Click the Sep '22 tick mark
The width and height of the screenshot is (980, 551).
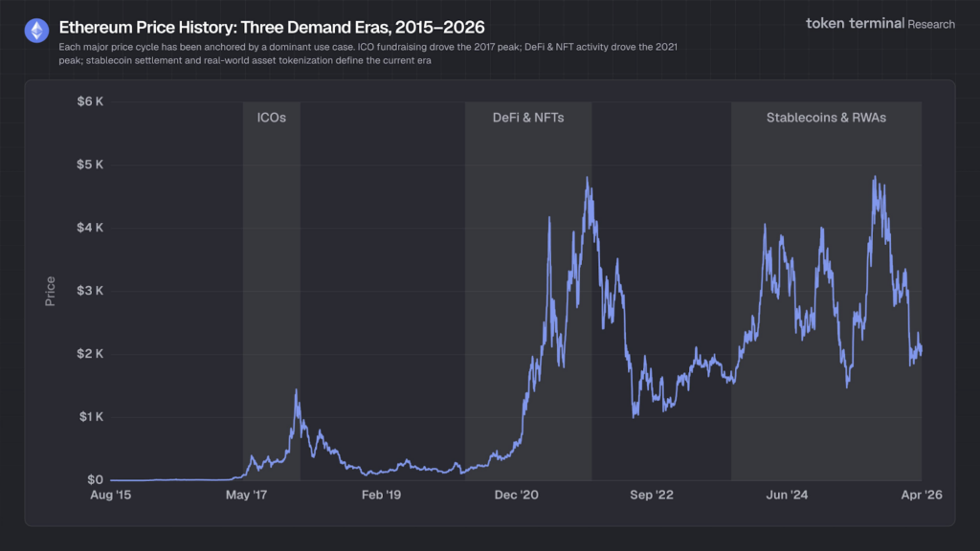(653, 496)
